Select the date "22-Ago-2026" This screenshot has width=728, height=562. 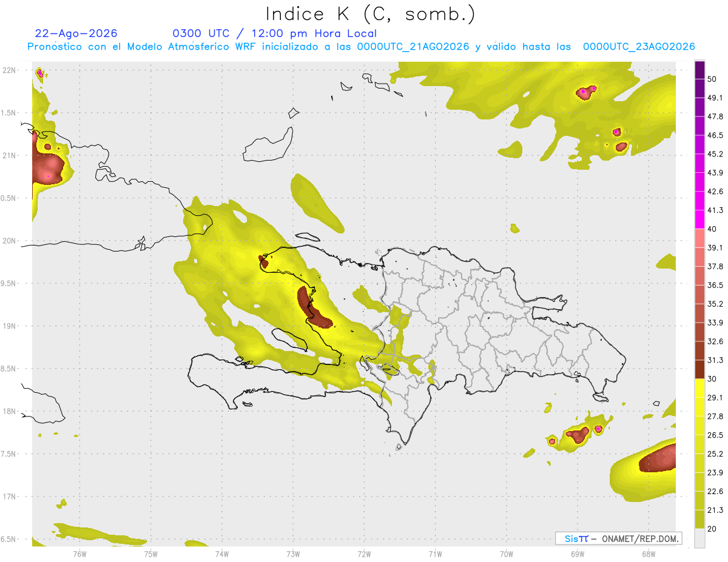click(76, 33)
